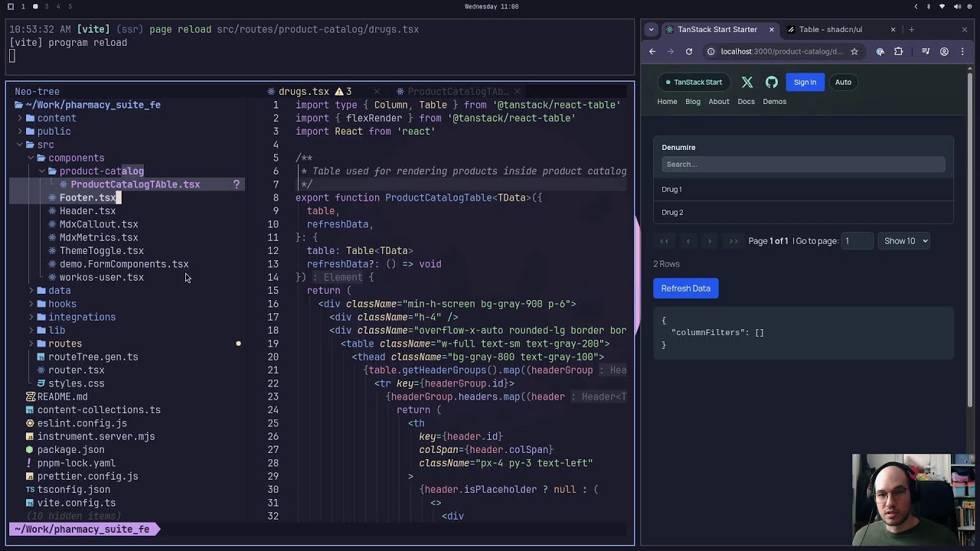Viewport: 980px width, 551px height.
Task: Click the Bluetooth icon in top bar
Action: [929, 6]
